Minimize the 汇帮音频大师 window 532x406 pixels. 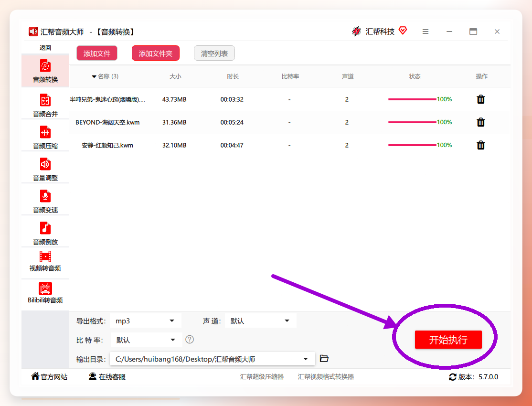tap(449, 32)
